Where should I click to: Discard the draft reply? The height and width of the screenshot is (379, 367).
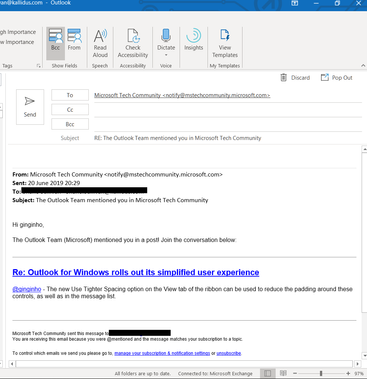click(x=295, y=78)
